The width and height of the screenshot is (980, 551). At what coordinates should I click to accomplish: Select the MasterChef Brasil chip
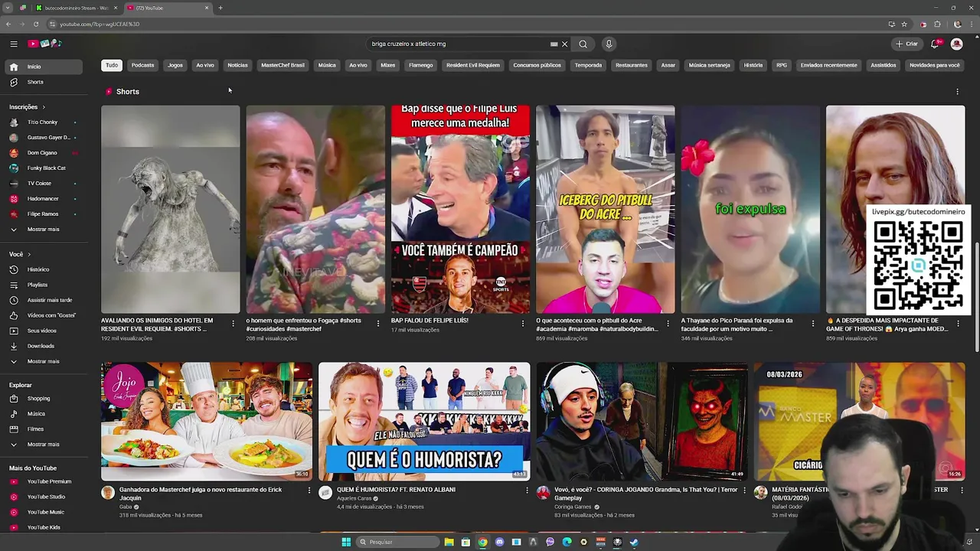[x=283, y=65]
